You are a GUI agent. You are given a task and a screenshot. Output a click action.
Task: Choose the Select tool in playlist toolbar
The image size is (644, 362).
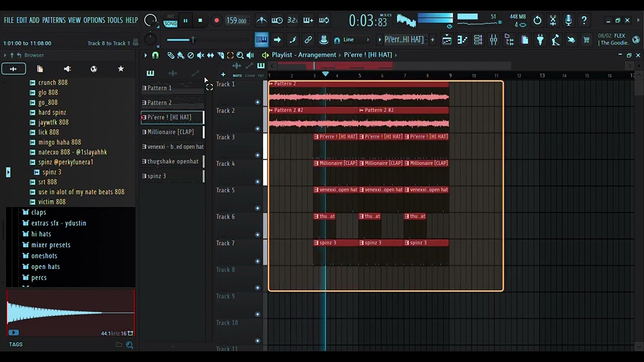click(230, 55)
